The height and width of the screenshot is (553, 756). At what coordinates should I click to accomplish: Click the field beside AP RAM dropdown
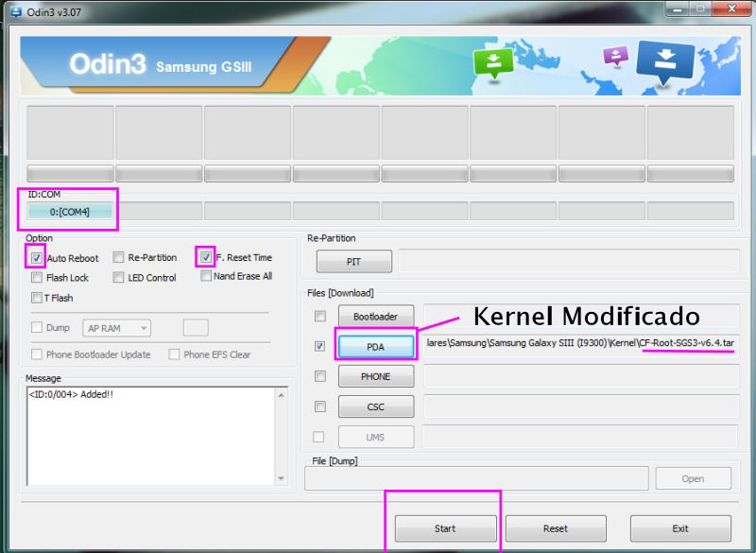coord(196,328)
